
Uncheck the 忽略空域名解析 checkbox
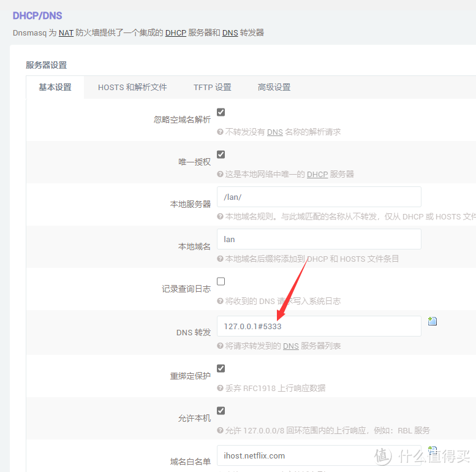[x=221, y=112]
